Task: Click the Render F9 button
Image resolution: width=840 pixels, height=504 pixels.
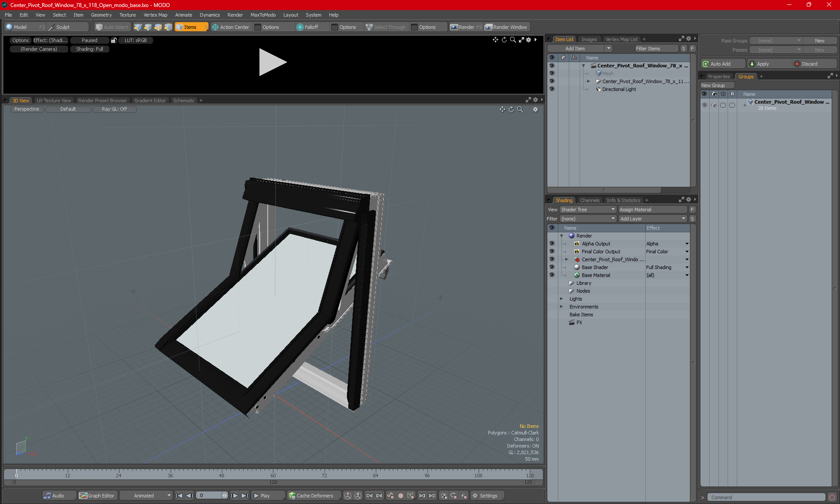Action: coord(466,27)
